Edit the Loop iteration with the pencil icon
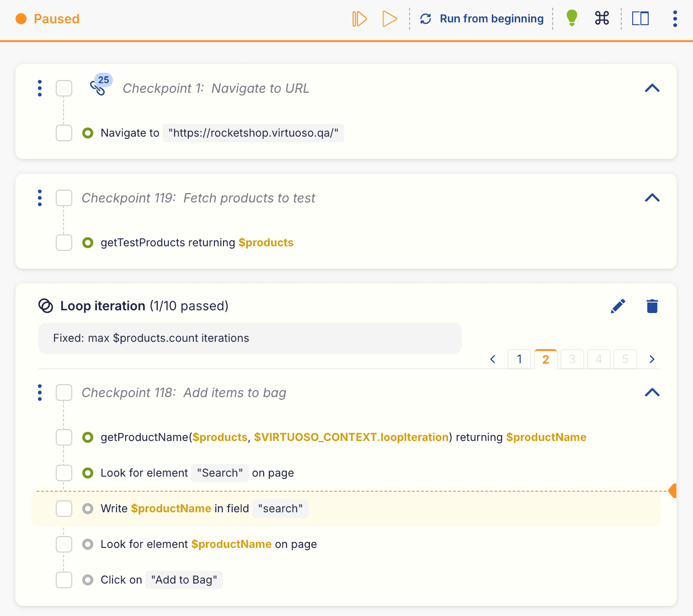The height and width of the screenshot is (616, 693). tap(618, 306)
